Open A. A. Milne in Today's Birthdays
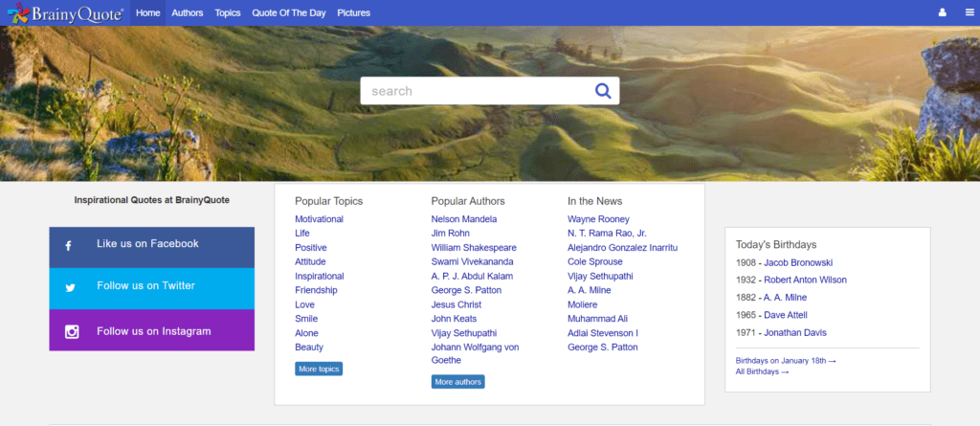This screenshot has width=980, height=426. coord(785,297)
